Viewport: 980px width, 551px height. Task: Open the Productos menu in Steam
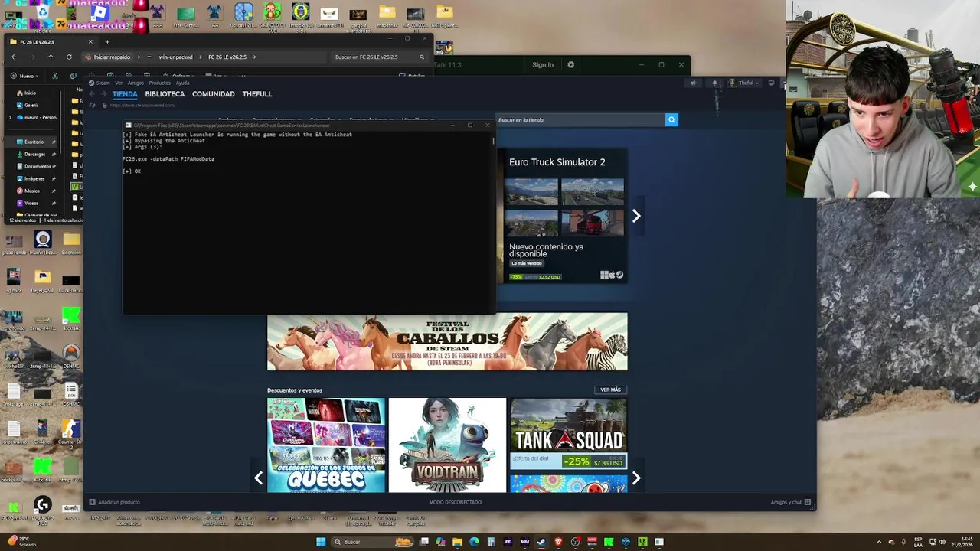[x=159, y=83]
